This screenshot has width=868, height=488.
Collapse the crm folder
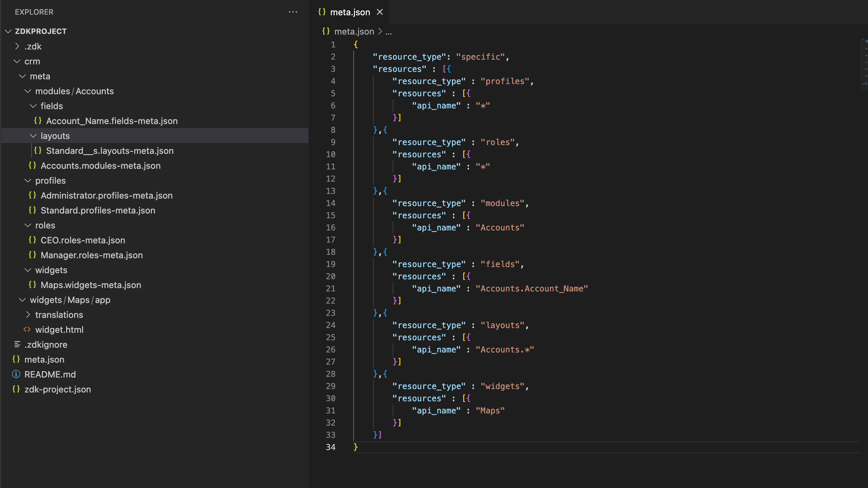tap(17, 61)
